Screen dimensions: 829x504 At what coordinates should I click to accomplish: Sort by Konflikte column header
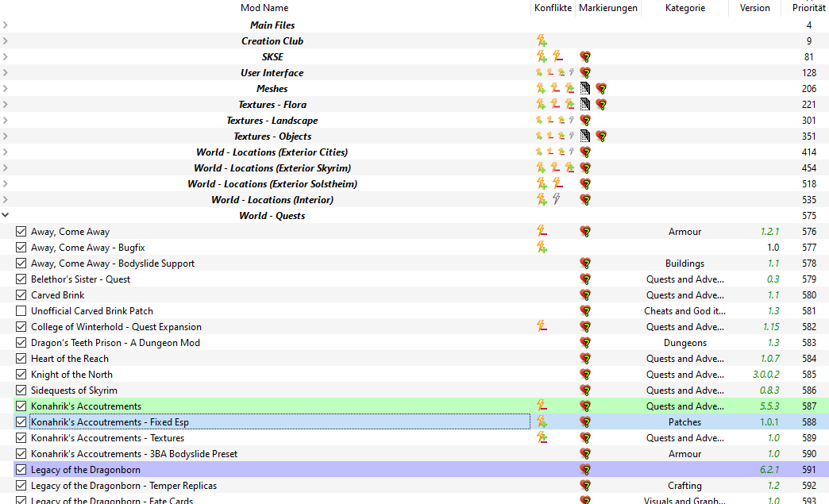click(x=553, y=8)
